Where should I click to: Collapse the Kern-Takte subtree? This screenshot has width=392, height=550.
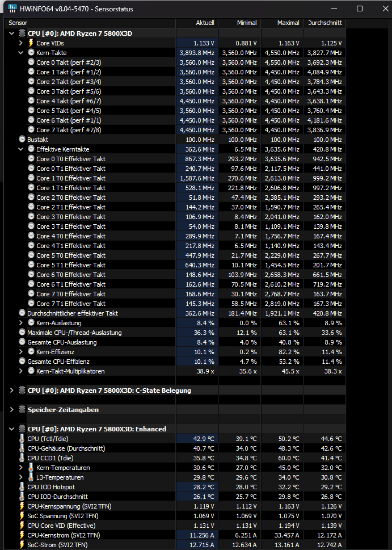20,53
